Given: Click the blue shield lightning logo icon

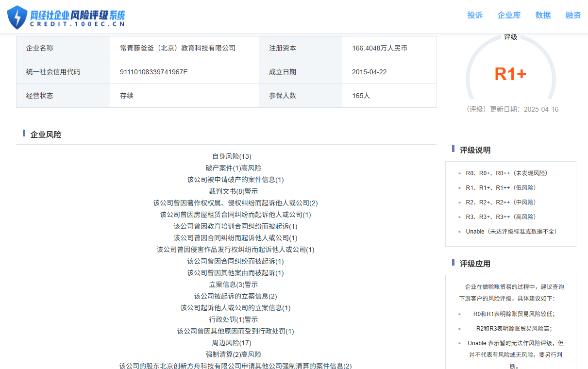Looking at the screenshot, I should pyautogui.click(x=17, y=17).
